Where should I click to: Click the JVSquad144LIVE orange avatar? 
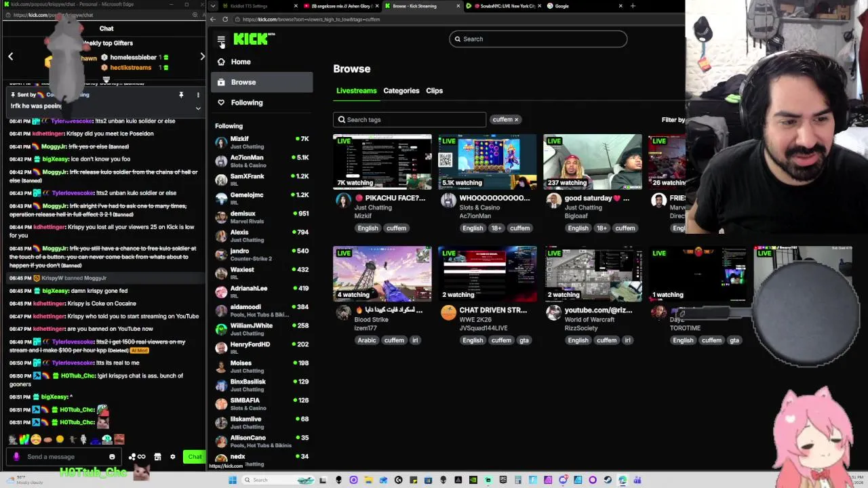point(448,312)
